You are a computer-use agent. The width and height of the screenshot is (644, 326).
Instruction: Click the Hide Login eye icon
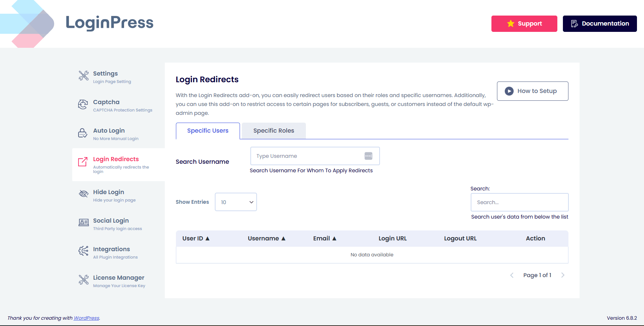84,194
